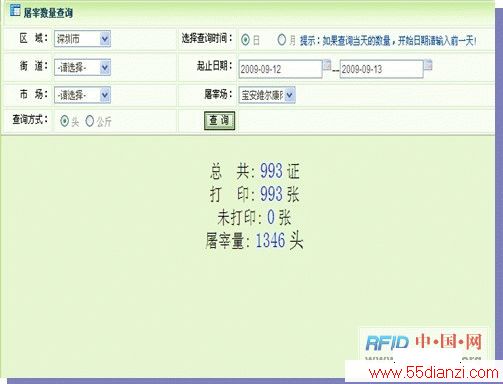The width and height of the screenshot is (503, 384).
Task: Open the end date calendar picker icon
Action: point(428,65)
